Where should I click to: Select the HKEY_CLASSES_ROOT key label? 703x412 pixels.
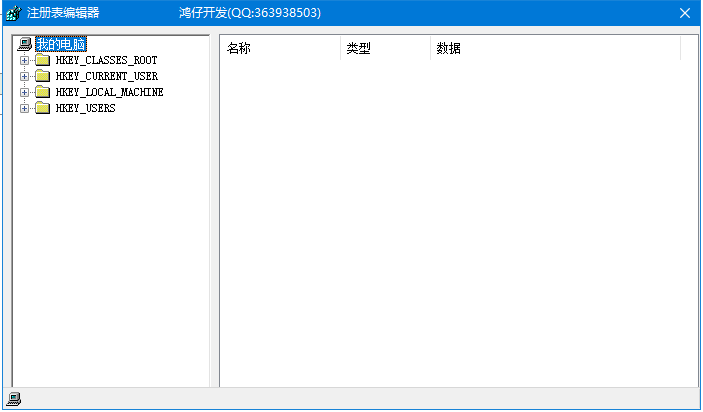pyautogui.click(x=106, y=60)
